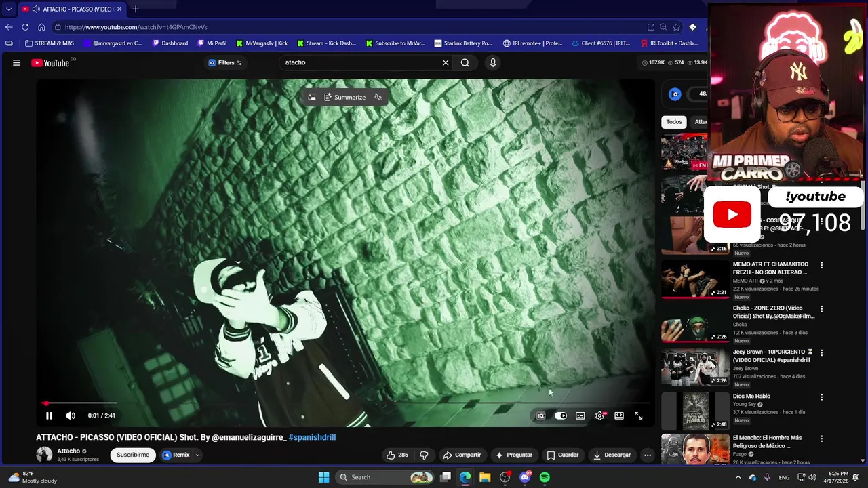
Task: Go to the YouTube home logo
Action: pyautogui.click(x=50, y=62)
